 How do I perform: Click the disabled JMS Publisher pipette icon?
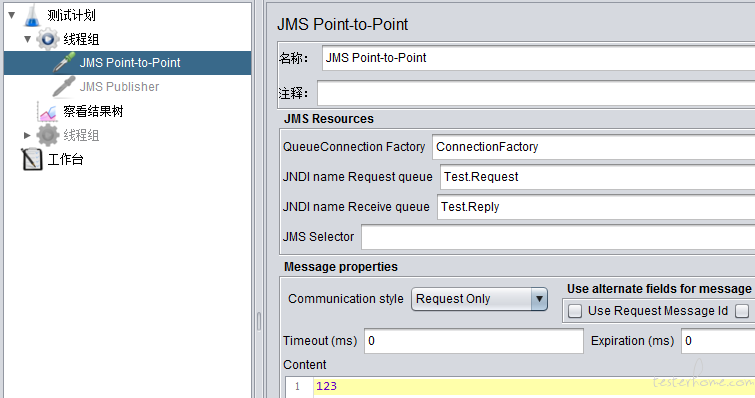[64, 87]
